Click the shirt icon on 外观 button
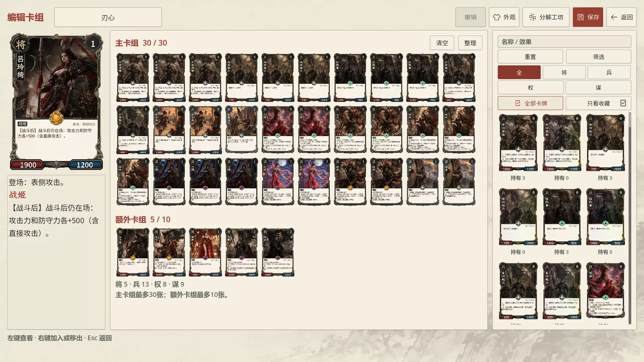The width and height of the screenshot is (644, 362). pyautogui.click(x=497, y=17)
